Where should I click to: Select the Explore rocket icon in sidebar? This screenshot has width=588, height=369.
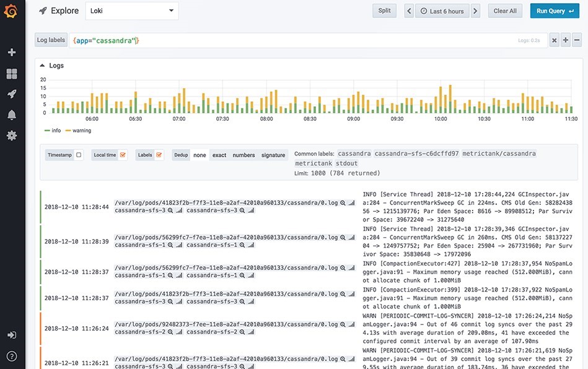pyautogui.click(x=12, y=93)
